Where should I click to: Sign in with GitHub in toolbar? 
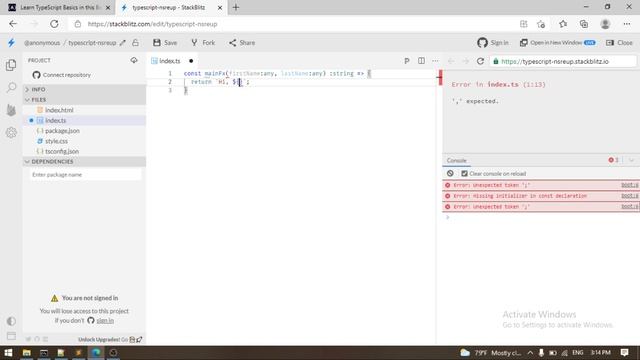[x=493, y=42]
